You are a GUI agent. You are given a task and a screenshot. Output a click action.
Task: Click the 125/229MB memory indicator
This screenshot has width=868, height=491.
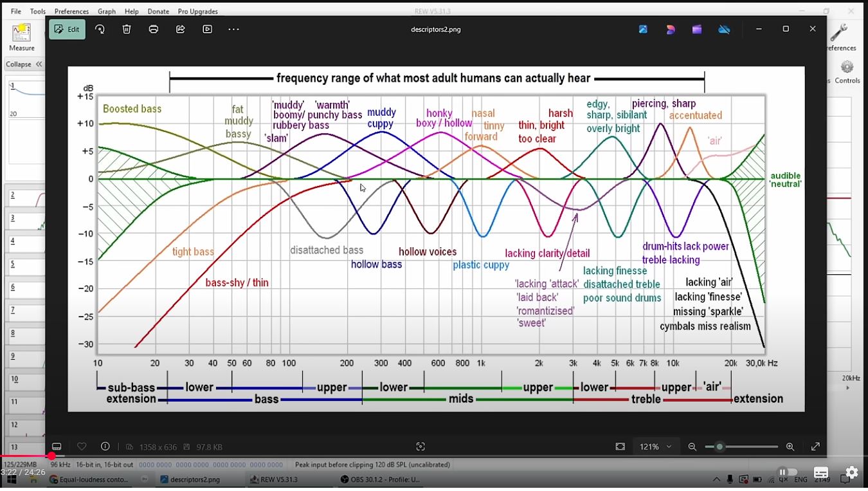point(20,465)
